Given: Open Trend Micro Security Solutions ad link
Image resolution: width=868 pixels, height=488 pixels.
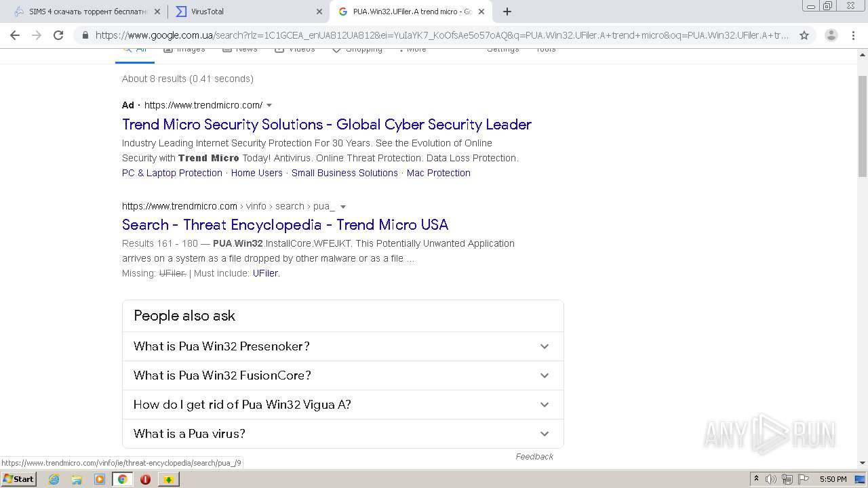Looking at the screenshot, I should [327, 125].
